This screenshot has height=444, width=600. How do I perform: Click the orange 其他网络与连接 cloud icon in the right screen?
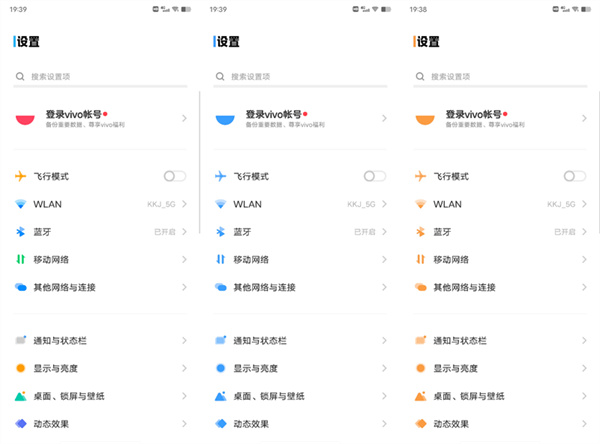click(x=421, y=287)
